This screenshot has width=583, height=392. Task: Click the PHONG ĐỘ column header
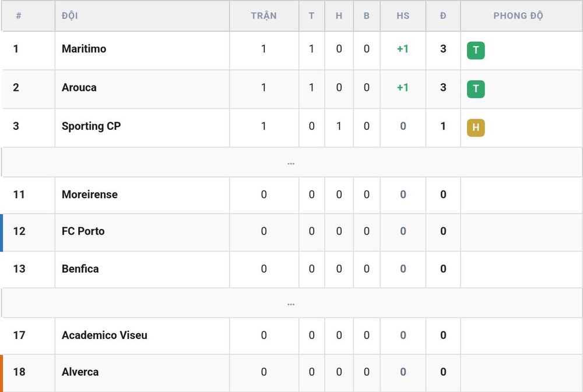pyautogui.click(x=518, y=16)
